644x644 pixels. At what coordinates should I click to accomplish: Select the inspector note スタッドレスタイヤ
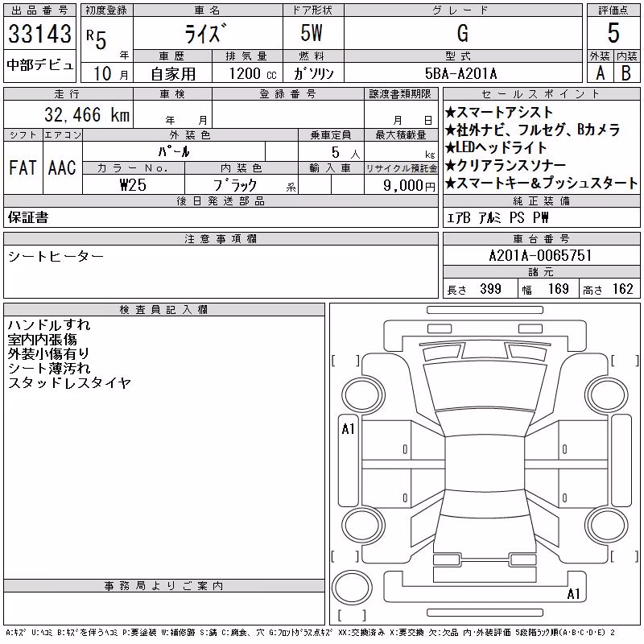69,383
